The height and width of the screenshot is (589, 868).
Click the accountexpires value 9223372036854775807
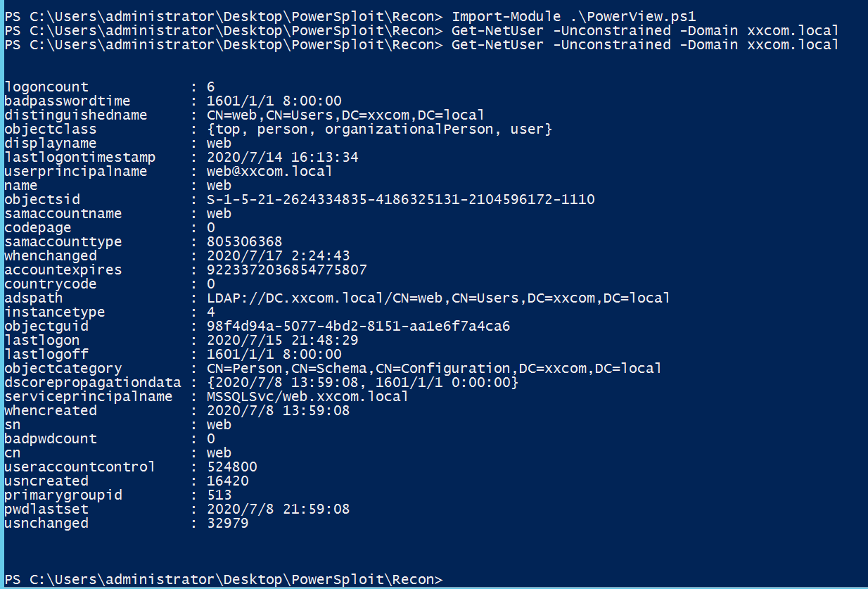tap(286, 270)
